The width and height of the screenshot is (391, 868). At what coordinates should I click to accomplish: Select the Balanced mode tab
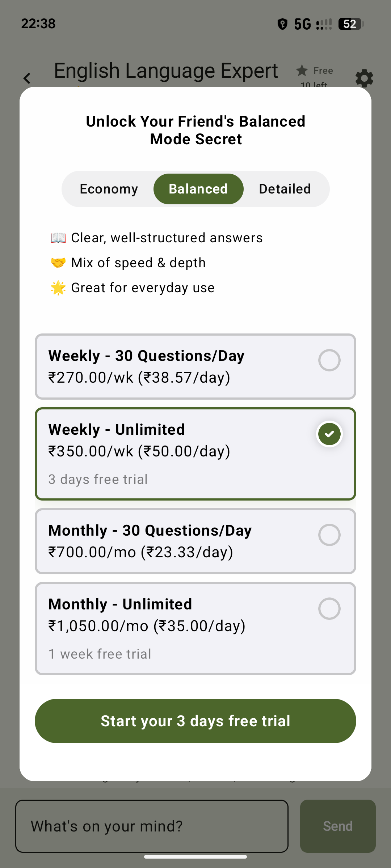coord(198,189)
